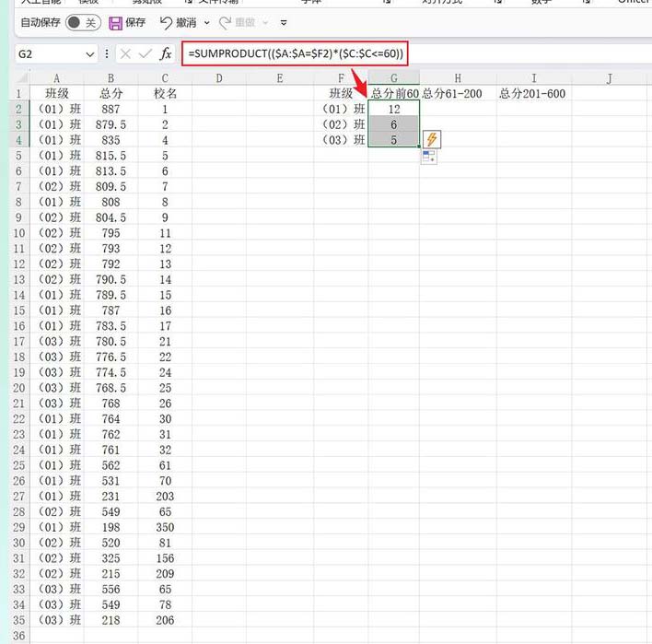Click cell G3 showing 6
This screenshot has height=644, width=652.
point(394,124)
